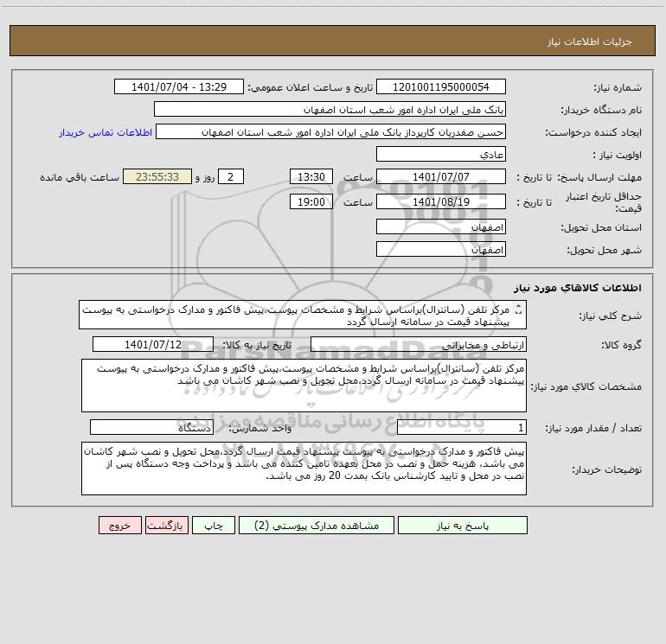The image size is (666, 644).
Task: Click the remaining days field showing 2
Action: pyautogui.click(x=231, y=176)
